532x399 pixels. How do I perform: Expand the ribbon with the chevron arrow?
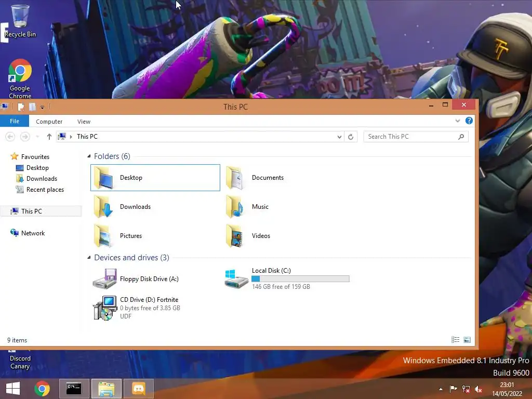click(x=457, y=121)
